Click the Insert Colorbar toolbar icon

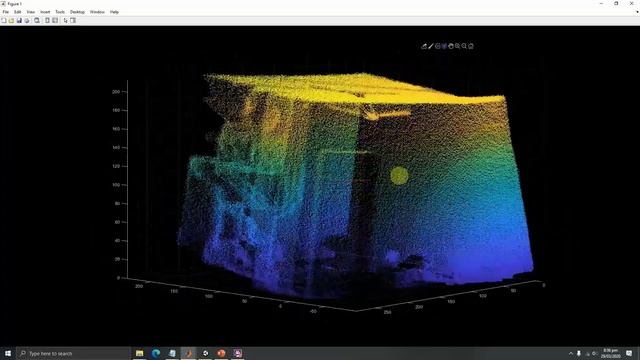pyautogui.click(x=47, y=20)
